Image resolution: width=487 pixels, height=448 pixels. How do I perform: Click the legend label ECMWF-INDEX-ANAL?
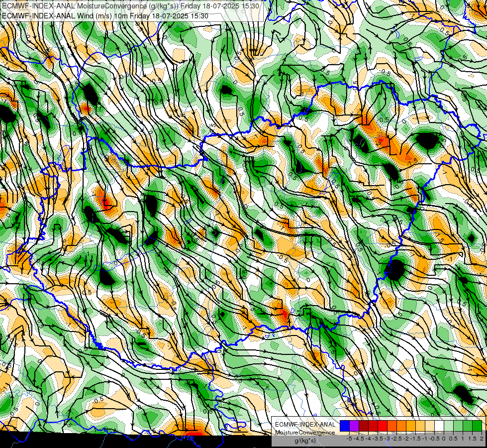coord(305,425)
